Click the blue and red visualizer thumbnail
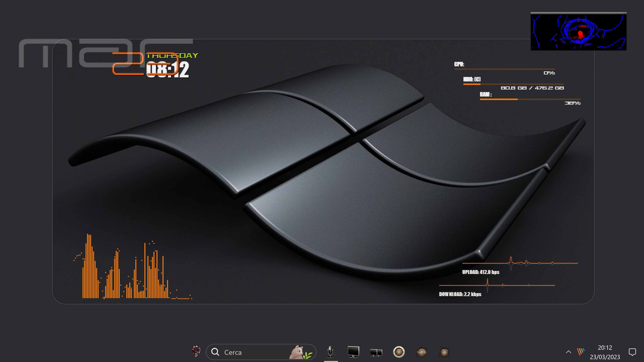Screen dimensions: 644x362 (x=578, y=32)
